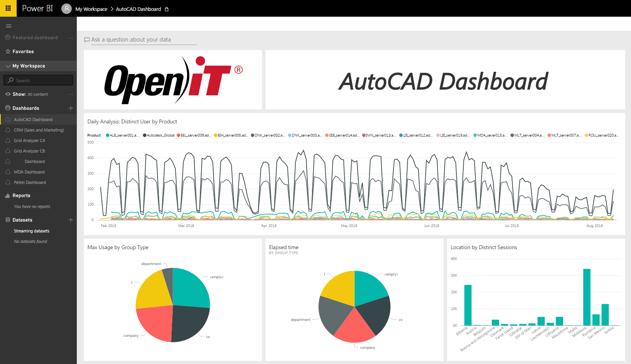Click the Dashboards gauge icon

tap(8, 108)
